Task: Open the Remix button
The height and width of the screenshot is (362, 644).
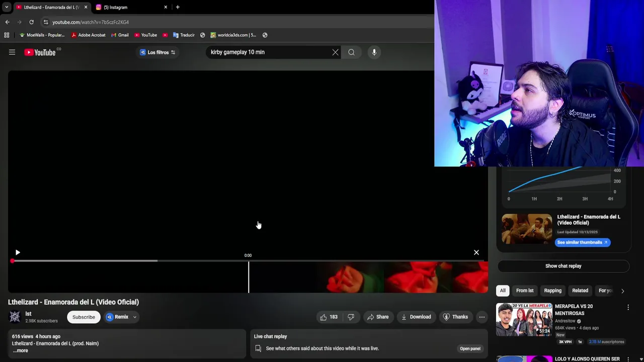Action: tap(117, 317)
